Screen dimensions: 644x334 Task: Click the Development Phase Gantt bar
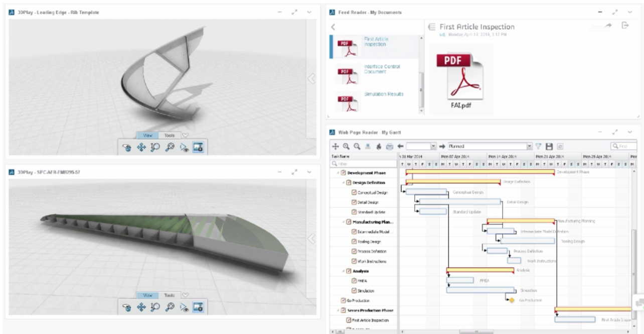[x=480, y=172]
